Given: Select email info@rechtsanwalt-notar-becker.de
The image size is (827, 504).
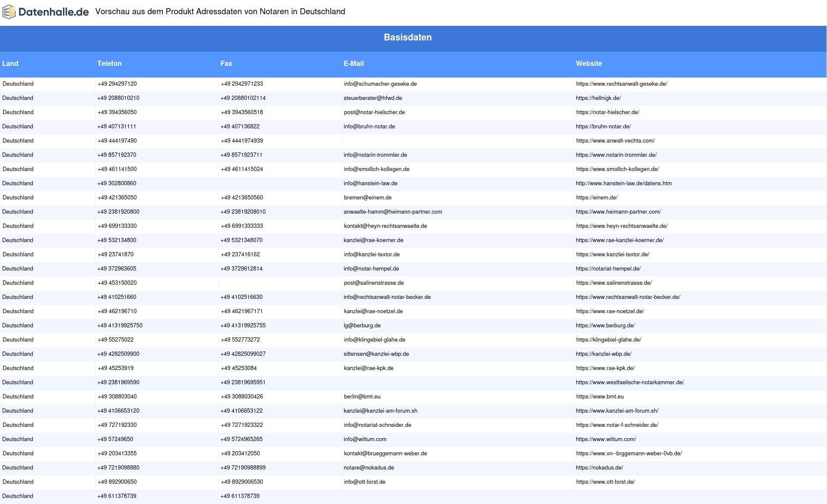Looking at the screenshot, I should [387, 297].
